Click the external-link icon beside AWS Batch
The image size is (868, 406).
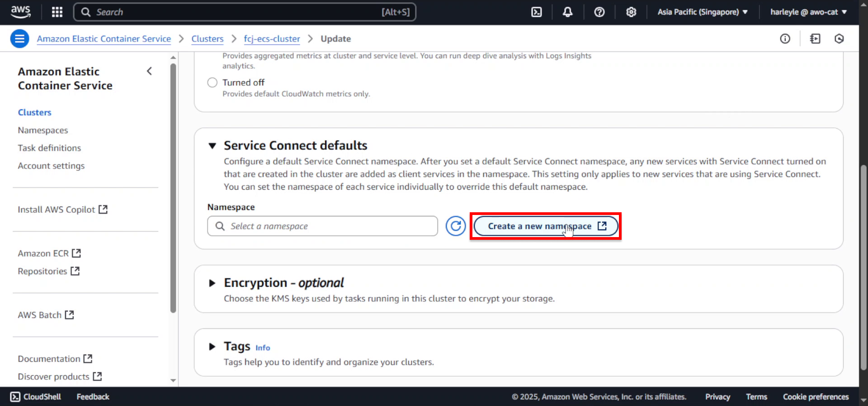[x=69, y=315]
